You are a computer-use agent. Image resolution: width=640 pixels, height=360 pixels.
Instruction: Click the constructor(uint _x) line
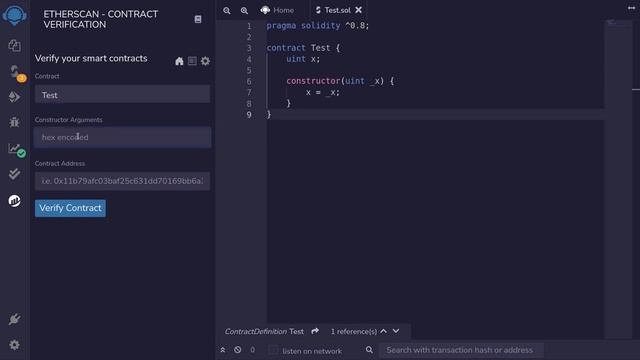point(340,81)
